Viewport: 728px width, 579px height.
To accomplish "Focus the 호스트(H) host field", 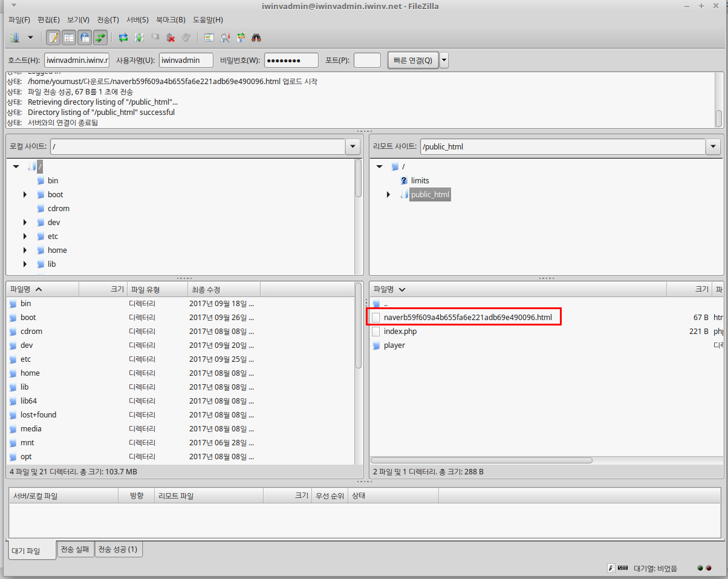I will 77,60.
